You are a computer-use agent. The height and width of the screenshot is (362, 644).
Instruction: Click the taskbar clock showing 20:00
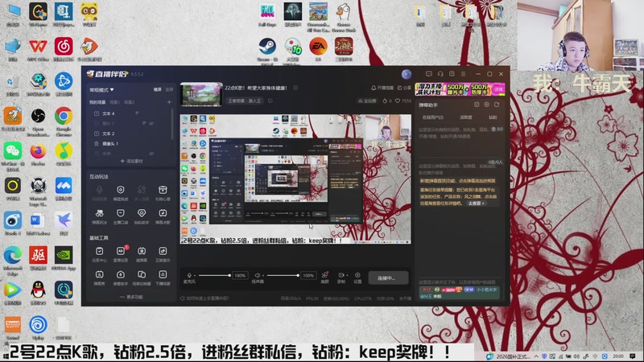(x=617, y=356)
